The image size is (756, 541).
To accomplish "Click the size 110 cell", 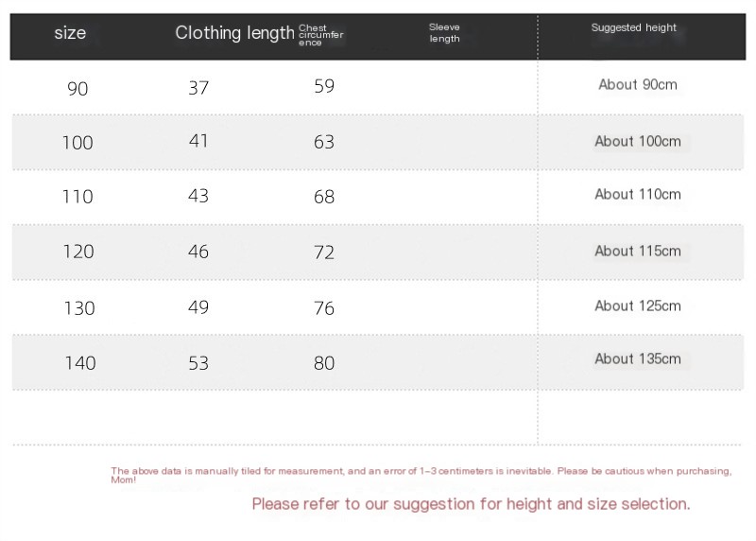I will (77, 197).
